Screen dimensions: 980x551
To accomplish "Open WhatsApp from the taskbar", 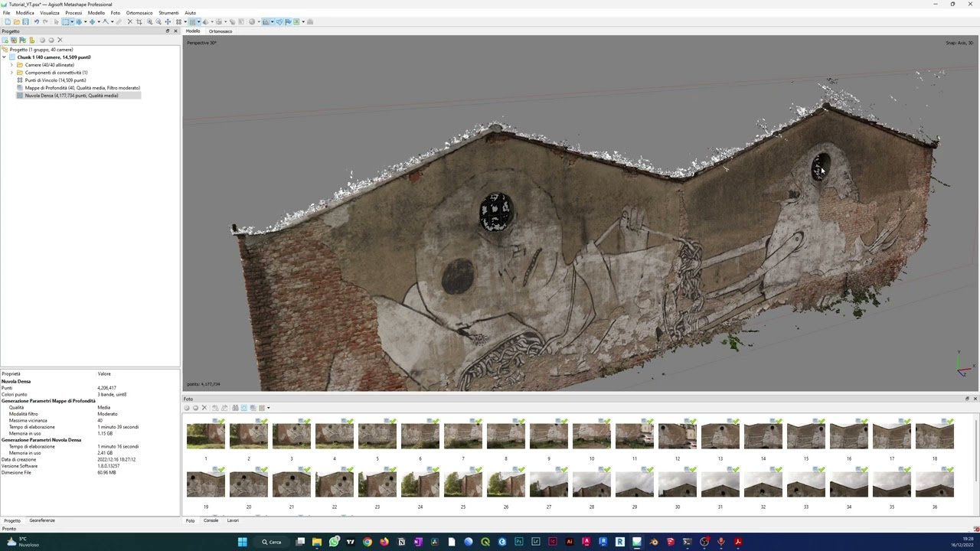I will [334, 542].
